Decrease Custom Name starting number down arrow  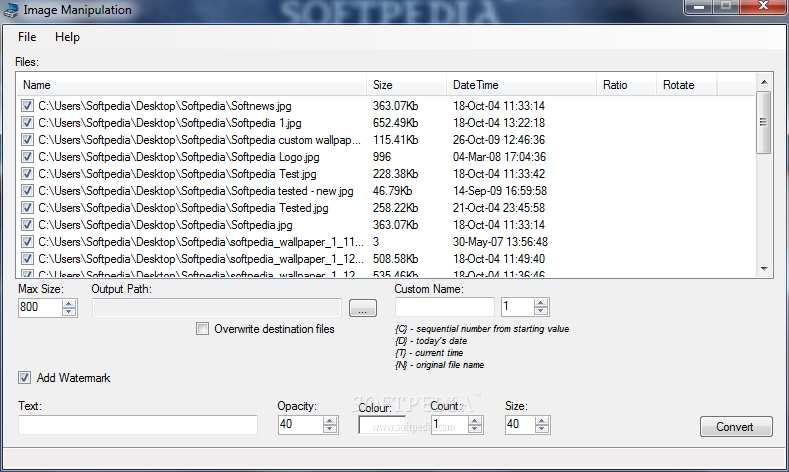coord(541,311)
